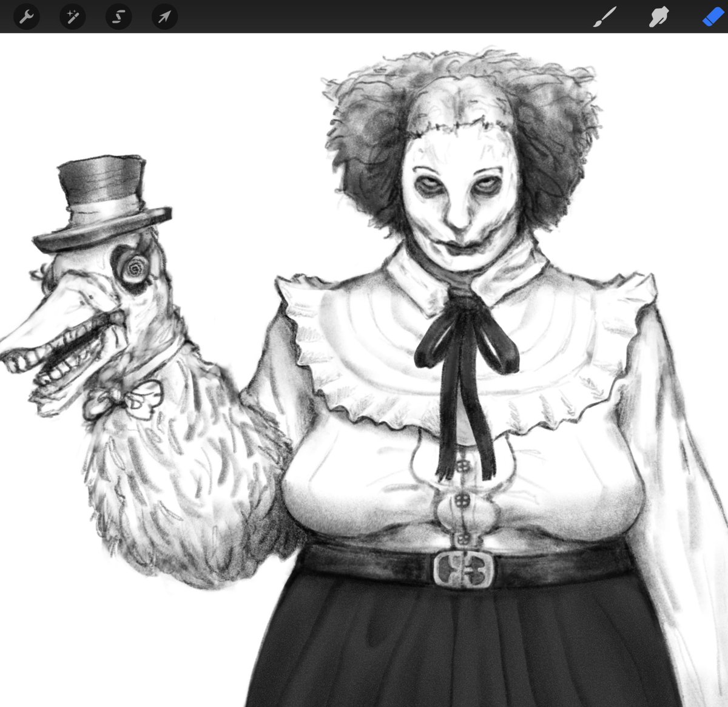Activate the Selection tool
The height and width of the screenshot is (707, 728).
[118, 17]
